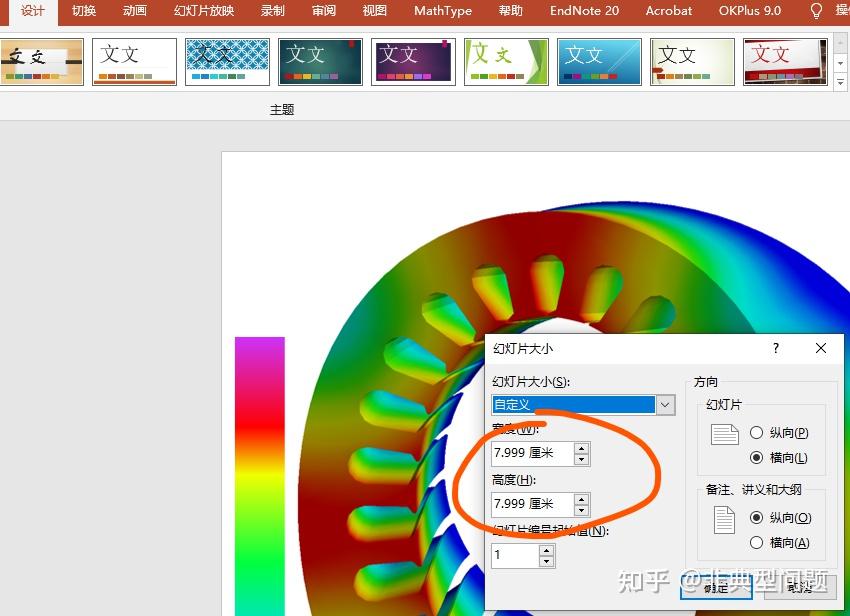Click theme gallery scroll-up arrow
850x616 pixels.
tap(841, 44)
